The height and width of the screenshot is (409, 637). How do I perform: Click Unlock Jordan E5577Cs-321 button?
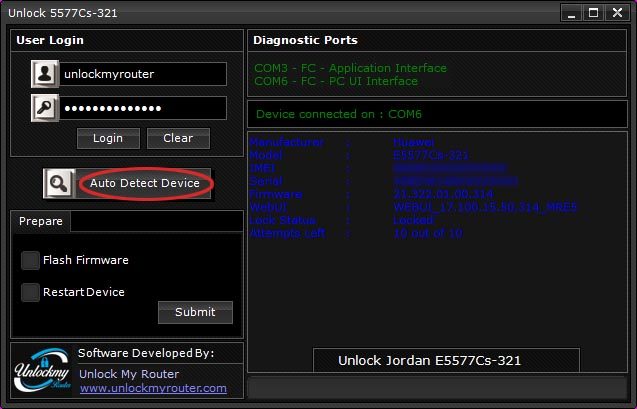[x=446, y=360]
